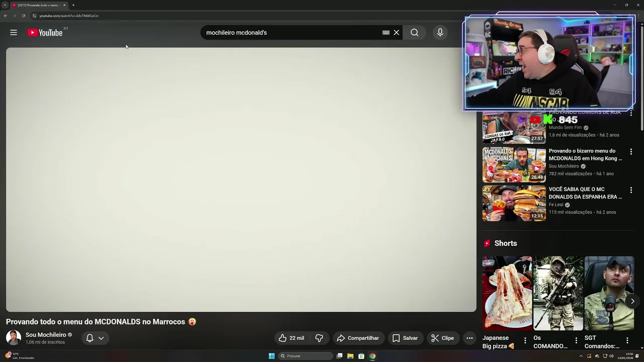Open Japan street food video thumbnail
Screen dimensions: 644x362
514,128
